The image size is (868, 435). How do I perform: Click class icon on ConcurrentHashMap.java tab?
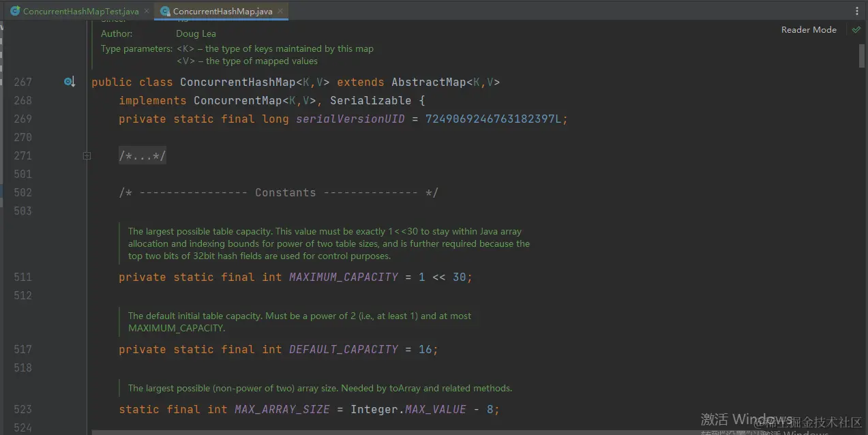(x=164, y=11)
